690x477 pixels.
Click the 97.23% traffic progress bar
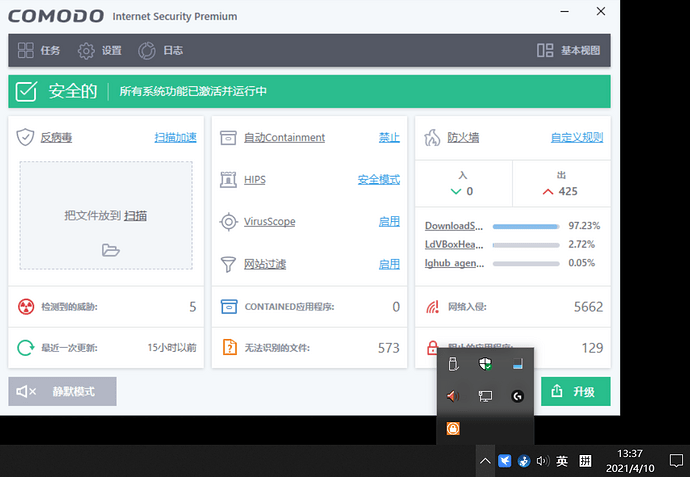(x=526, y=227)
